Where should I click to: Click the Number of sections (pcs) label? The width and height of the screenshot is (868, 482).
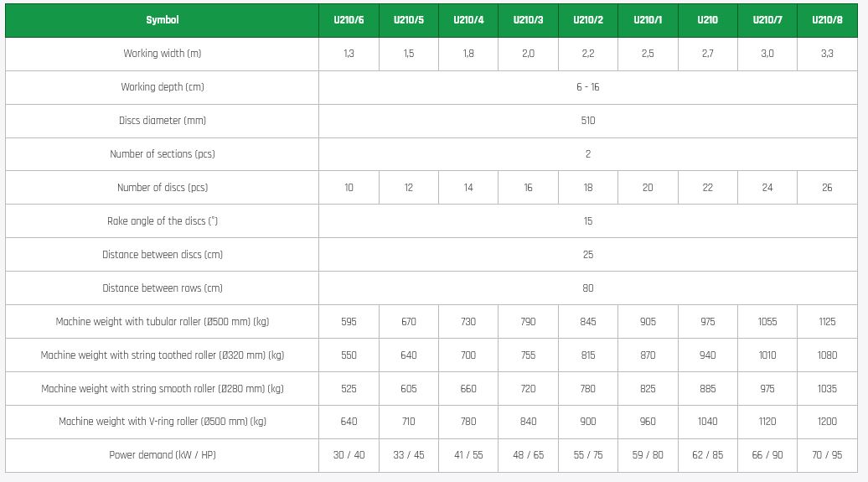(x=162, y=154)
